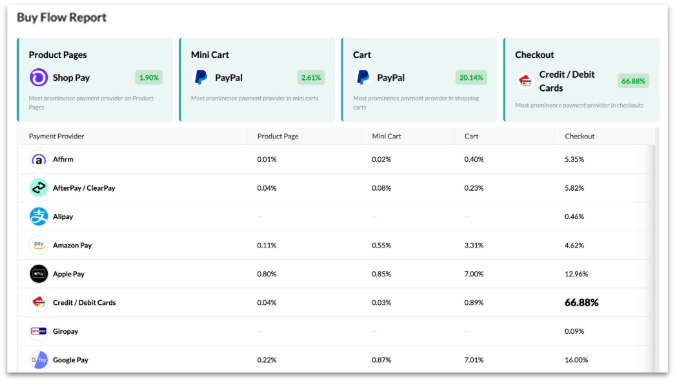Click the AfterPay / ClearPay provider name

84,188
